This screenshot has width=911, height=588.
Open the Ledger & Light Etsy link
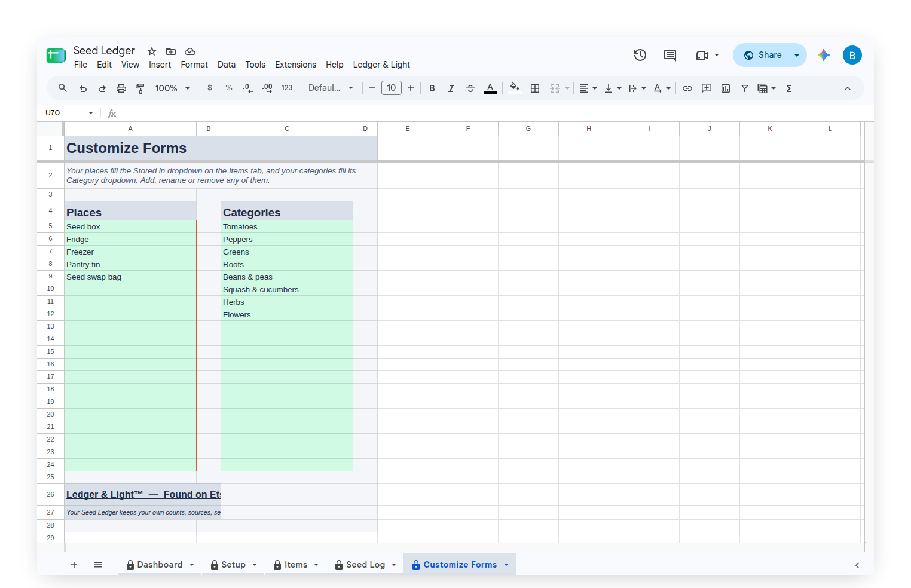(143, 495)
